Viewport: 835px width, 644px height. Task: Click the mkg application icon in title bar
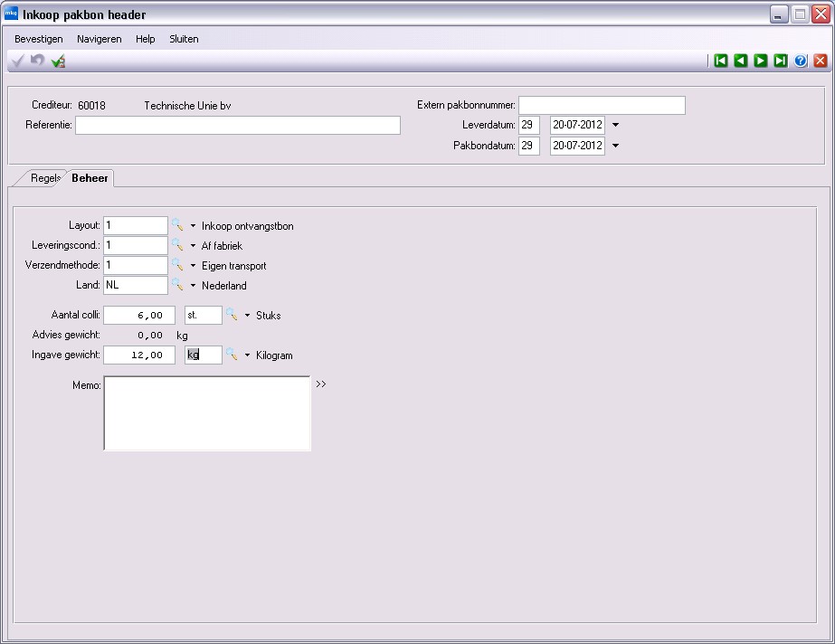[x=11, y=14]
